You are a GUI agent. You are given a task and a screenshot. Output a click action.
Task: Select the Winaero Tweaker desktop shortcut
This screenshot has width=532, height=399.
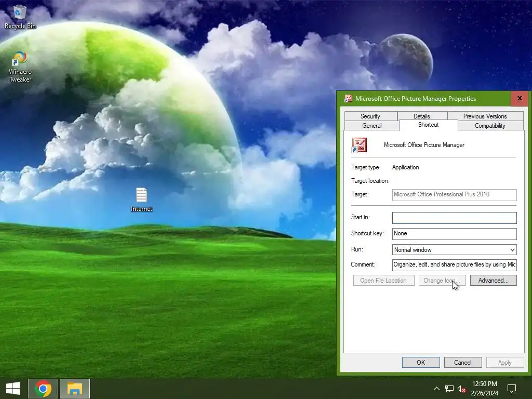[20, 67]
